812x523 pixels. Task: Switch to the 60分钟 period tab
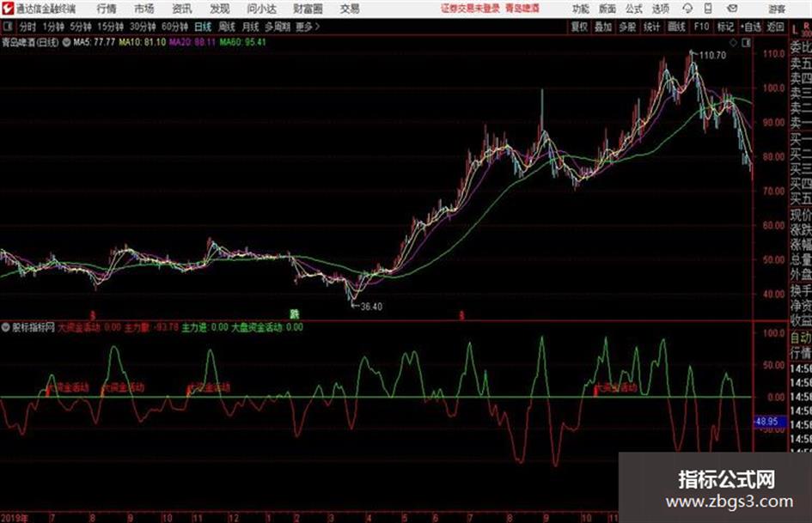click(174, 27)
